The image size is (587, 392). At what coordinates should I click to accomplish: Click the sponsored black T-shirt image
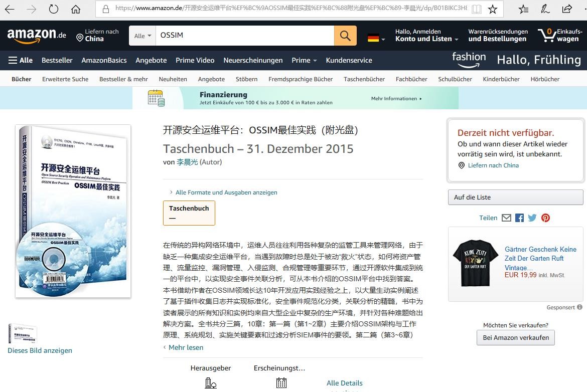(x=476, y=263)
